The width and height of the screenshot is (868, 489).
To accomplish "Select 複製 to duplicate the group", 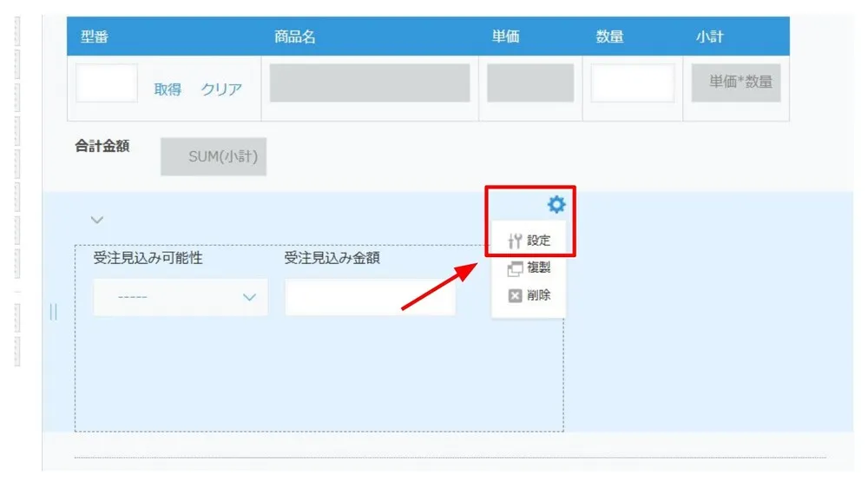I will (x=529, y=268).
